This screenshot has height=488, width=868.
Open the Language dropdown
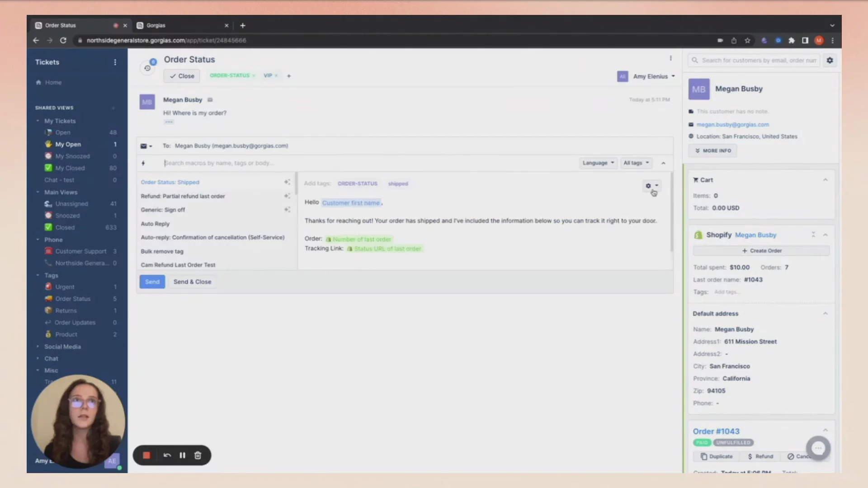[598, 163]
